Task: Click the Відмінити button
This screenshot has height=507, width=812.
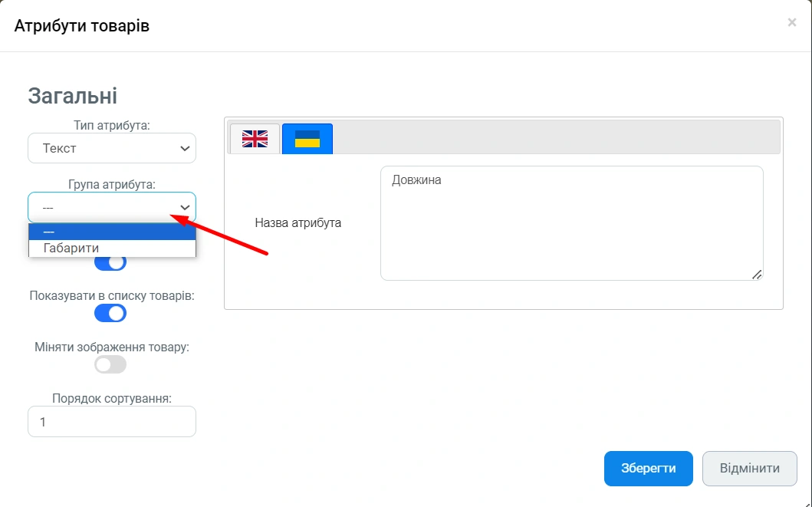Action: point(749,469)
